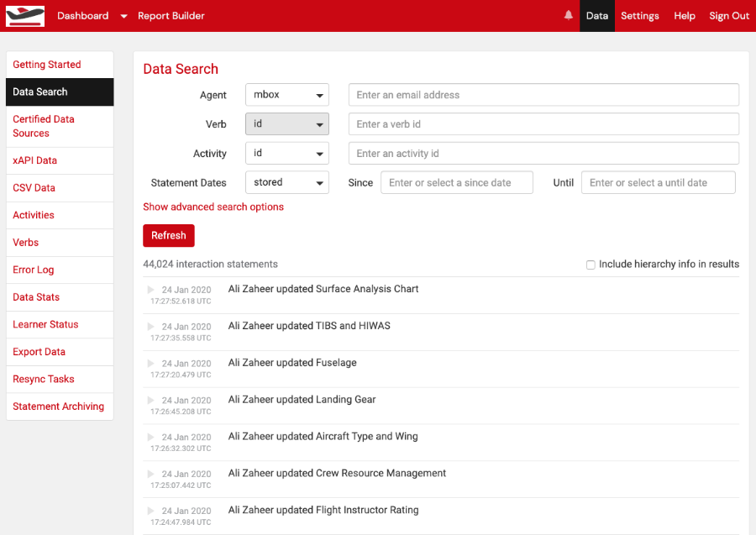The width and height of the screenshot is (756, 535).
Task: Click 'Ali Zaheer updated TIBS and HIWAS'
Action: point(309,326)
